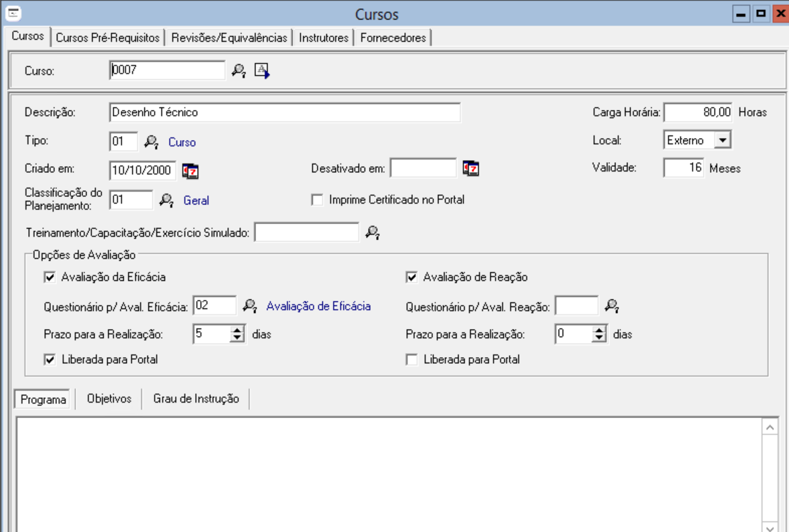
Task: Select the Objetivos tab
Action: point(109,399)
